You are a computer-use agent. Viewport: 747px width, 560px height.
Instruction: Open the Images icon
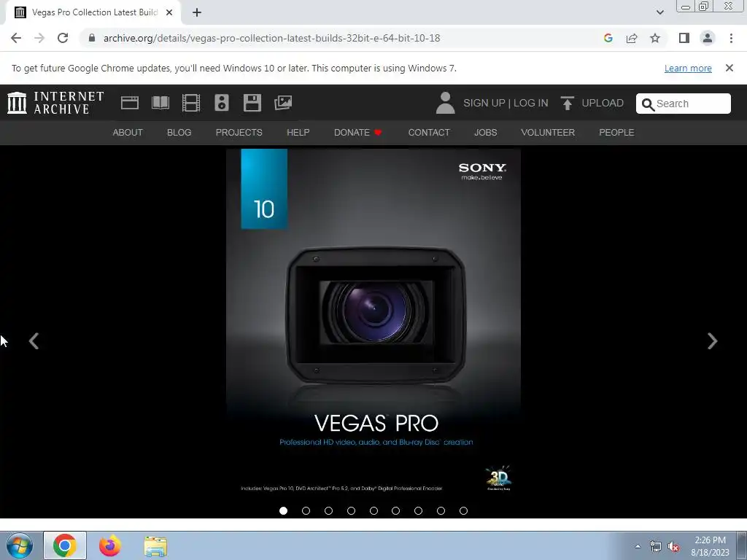(x=283, y=103)
